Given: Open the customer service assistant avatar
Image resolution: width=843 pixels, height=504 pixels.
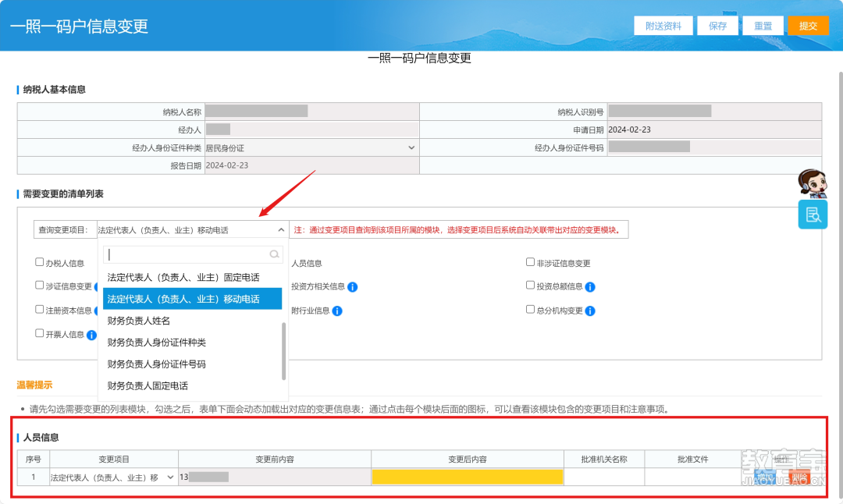Looking at the screenshot, I should click(x=812, y=183).
